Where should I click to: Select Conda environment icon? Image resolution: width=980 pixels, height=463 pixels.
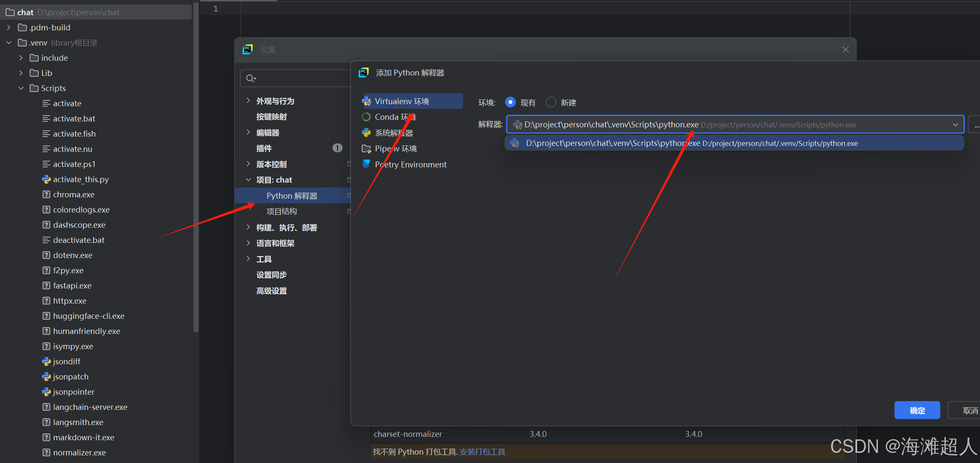(x=366, y=117)
